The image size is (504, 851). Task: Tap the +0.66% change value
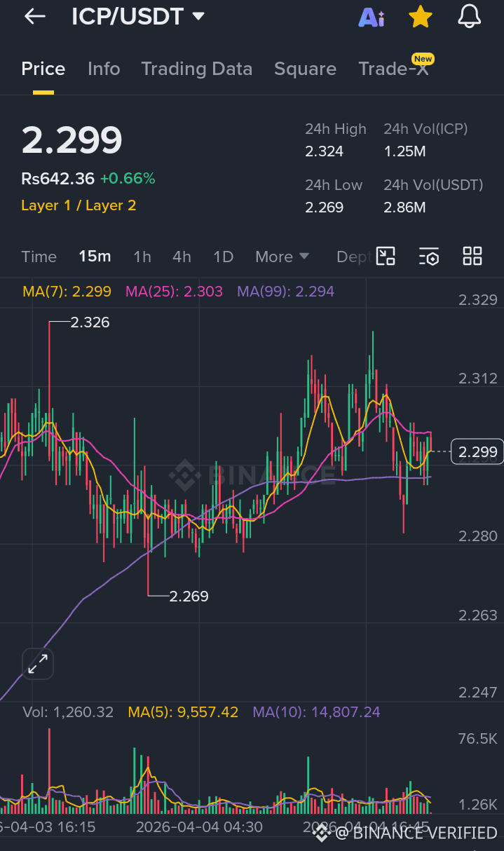(128, 179)
